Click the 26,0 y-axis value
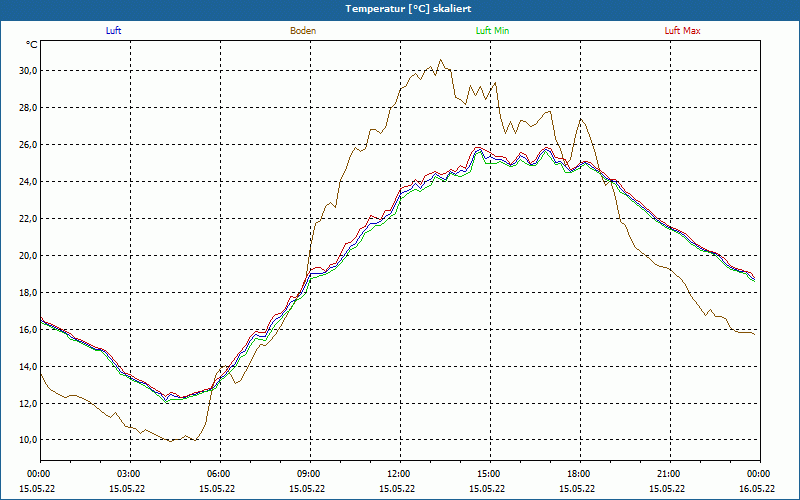Screen dimensions: 800x500 (28, 145)
